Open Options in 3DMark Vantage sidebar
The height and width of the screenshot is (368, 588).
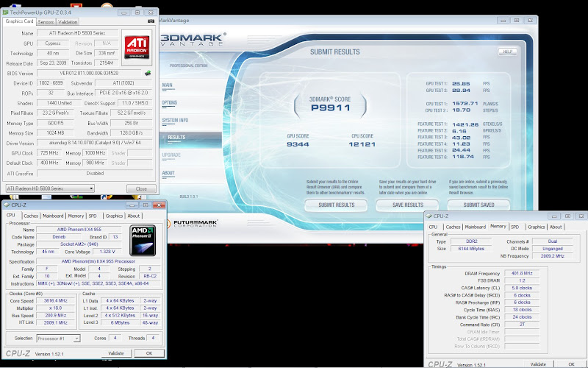170,102
